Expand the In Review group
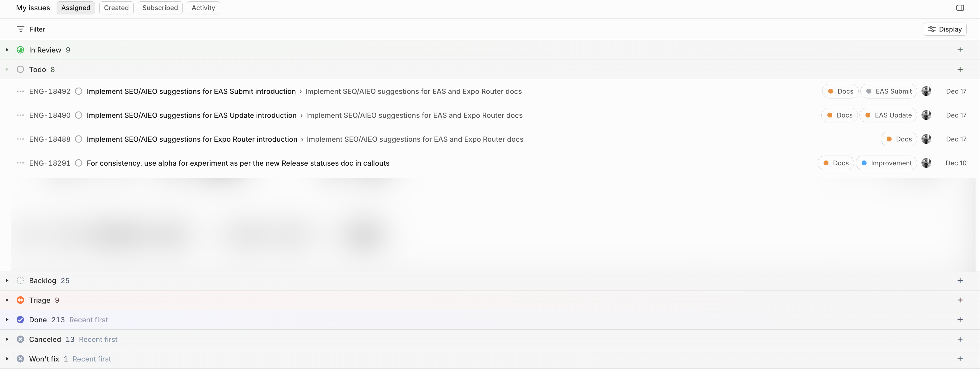980x371 pixels. pyautogui.click(x=7, y=50)
